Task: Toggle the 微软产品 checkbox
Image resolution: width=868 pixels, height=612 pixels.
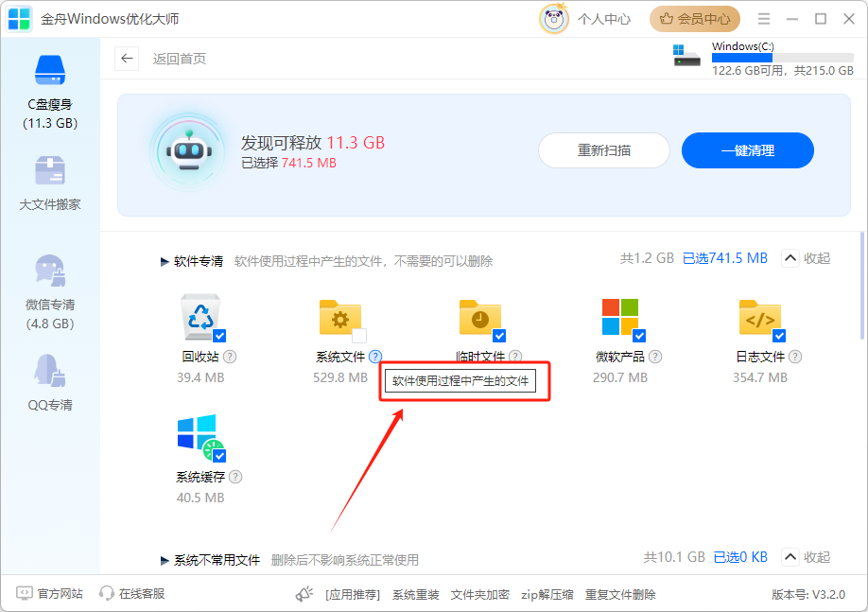Action: (x=639, y=336)
